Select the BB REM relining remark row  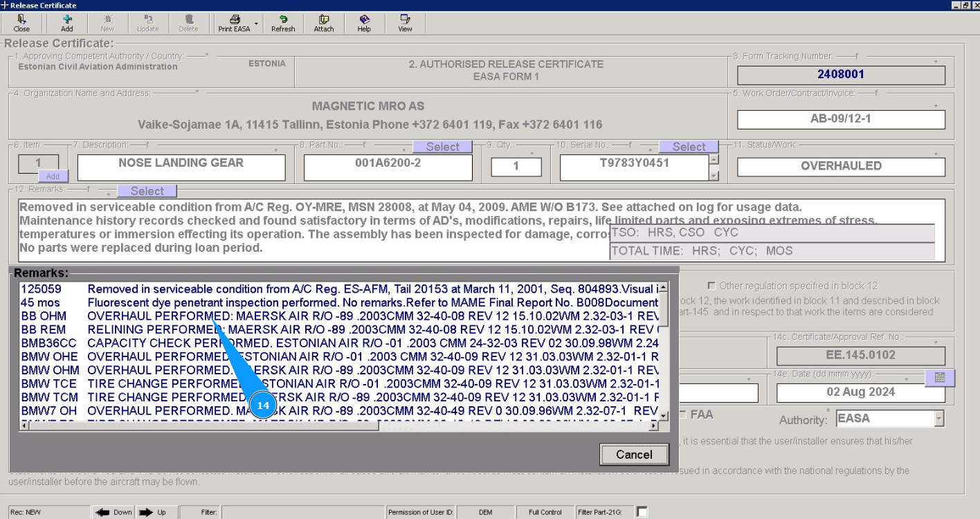339,329
